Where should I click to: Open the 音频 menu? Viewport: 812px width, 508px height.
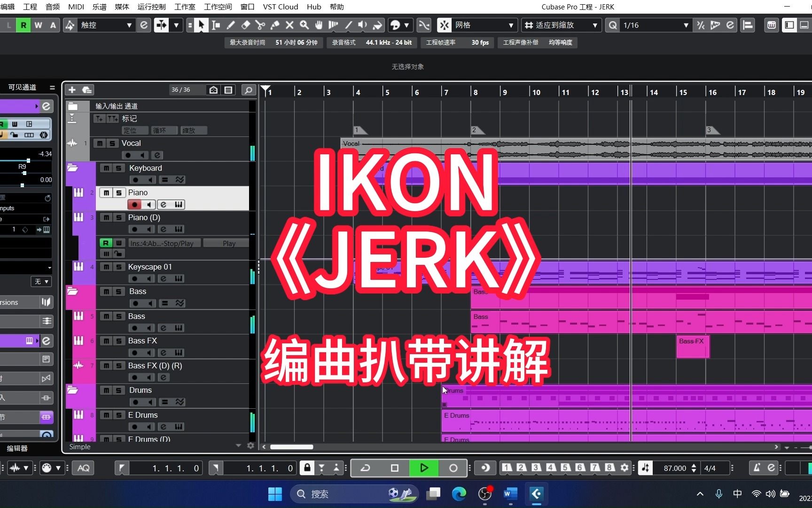[x=53, y=7]
